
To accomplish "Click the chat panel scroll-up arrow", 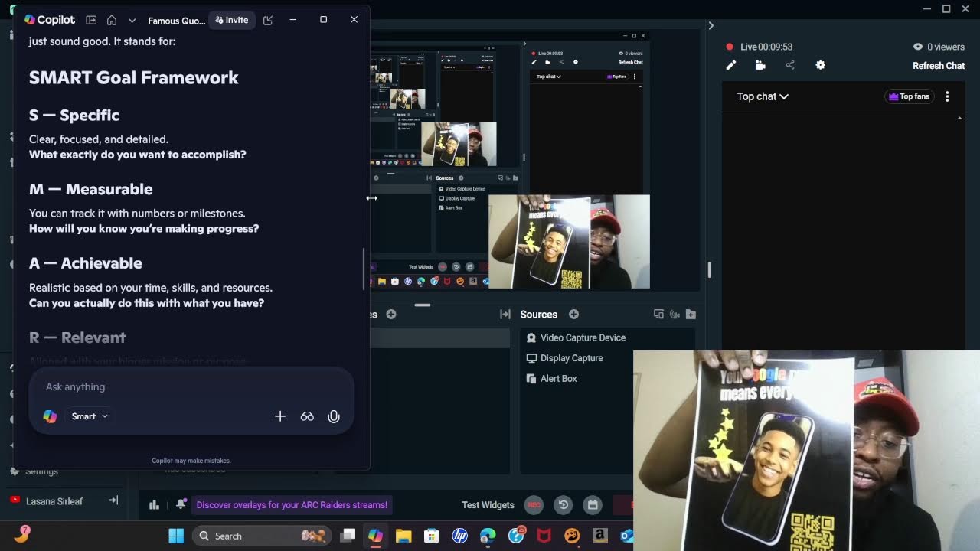I will [x=960, y=119].
